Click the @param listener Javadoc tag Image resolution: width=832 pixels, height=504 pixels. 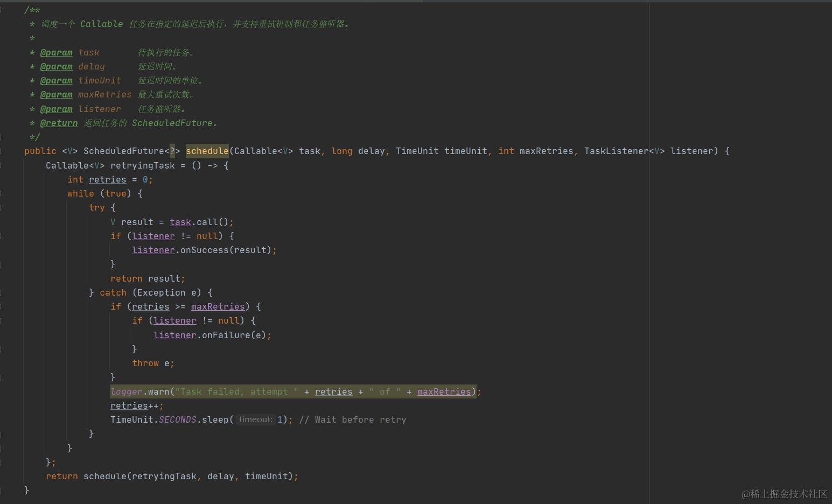[x=57, y=109]
